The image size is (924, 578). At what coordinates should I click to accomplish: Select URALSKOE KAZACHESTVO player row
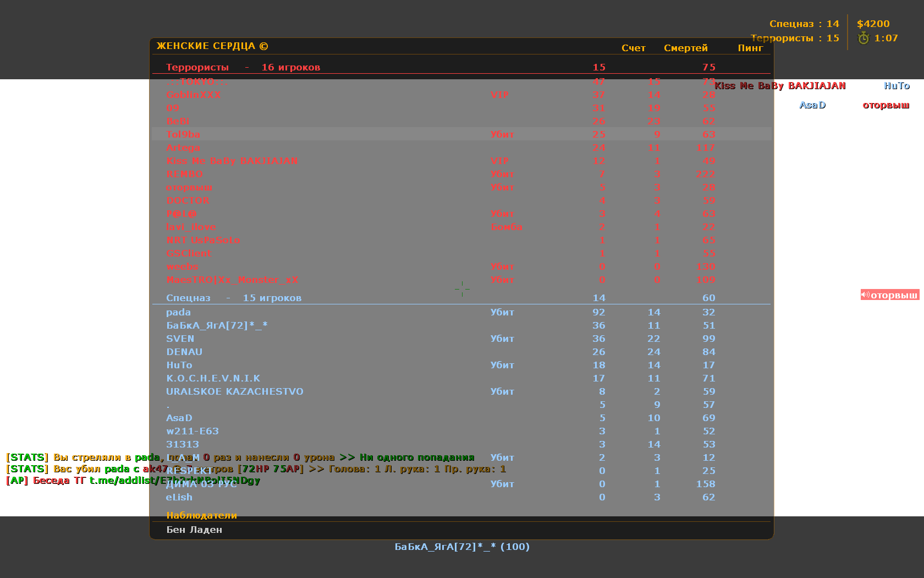pos(234,391)
